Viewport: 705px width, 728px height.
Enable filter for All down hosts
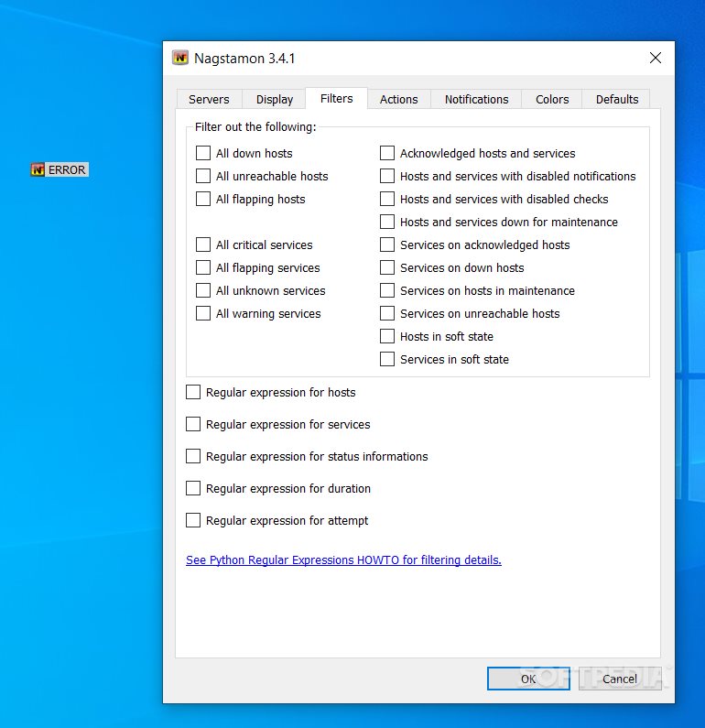203,153
